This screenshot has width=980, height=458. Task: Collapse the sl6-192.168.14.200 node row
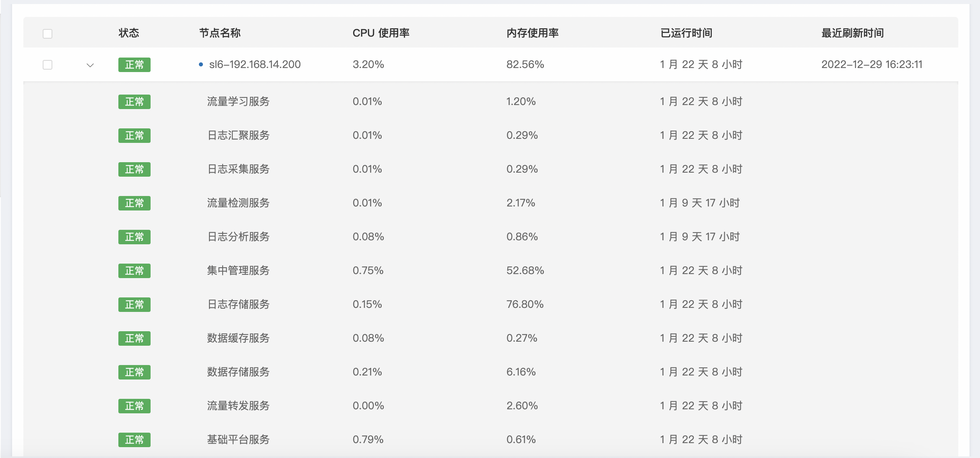click(x=90, y=65)
